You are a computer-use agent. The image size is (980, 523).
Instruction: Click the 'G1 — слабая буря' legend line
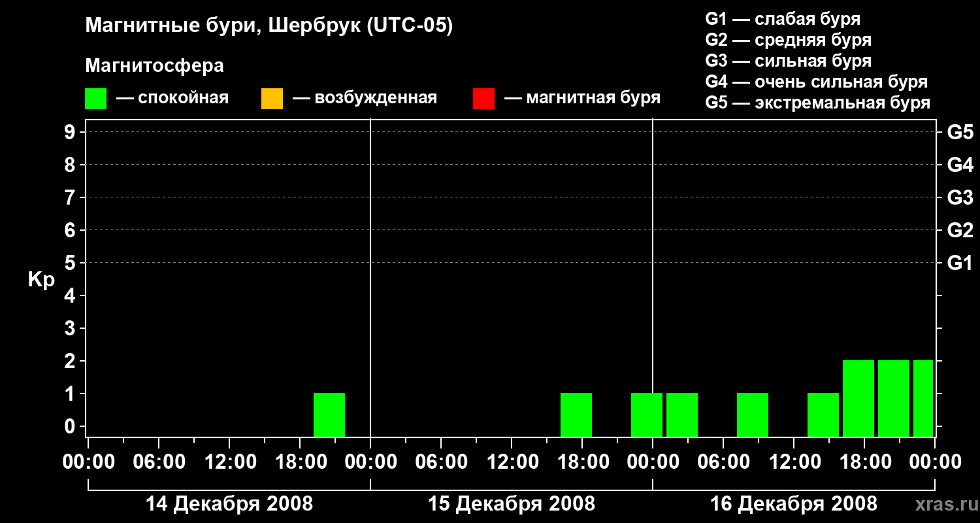pos(783,19)
